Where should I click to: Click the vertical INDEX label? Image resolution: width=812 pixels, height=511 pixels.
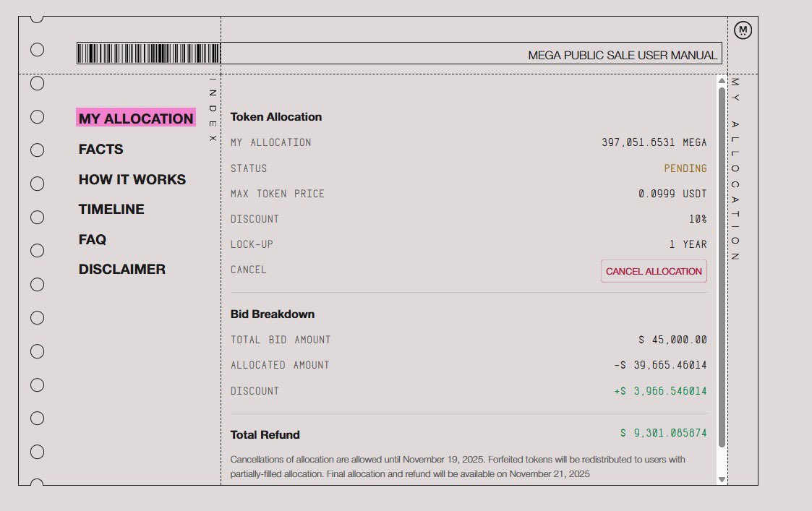pyautogui.click(x=213, y=109)
